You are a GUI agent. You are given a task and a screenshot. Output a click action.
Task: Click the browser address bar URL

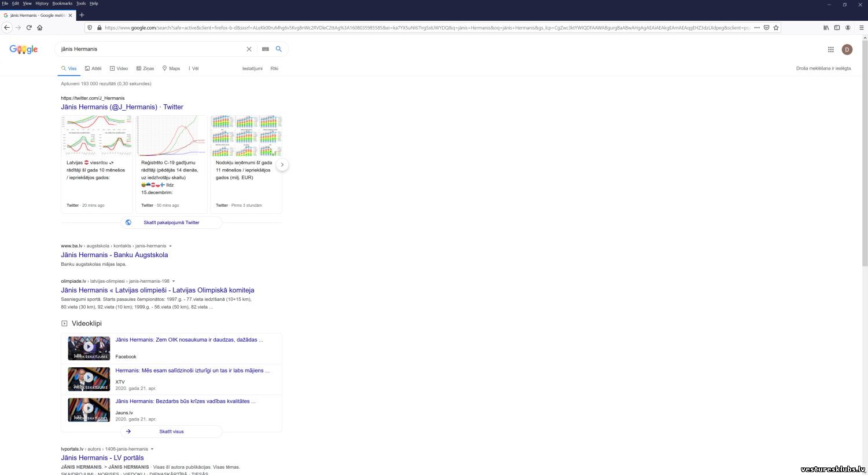pos(428,27)
